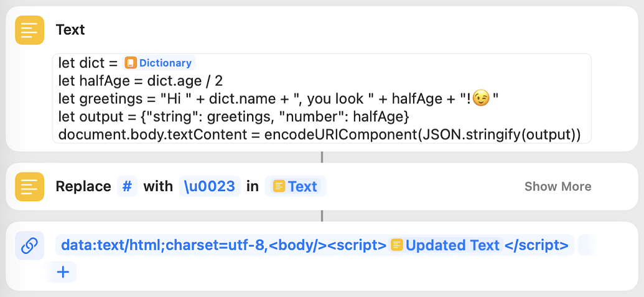Open the Text variable in Replace action
644x297 pixels.
pyautogui.click(x=296, y=187)
